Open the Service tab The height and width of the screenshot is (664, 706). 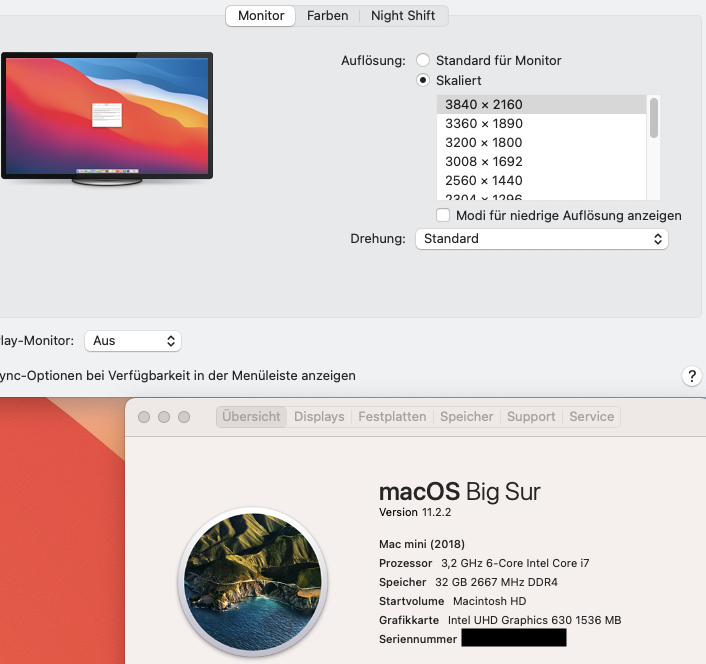coord(592,416)
